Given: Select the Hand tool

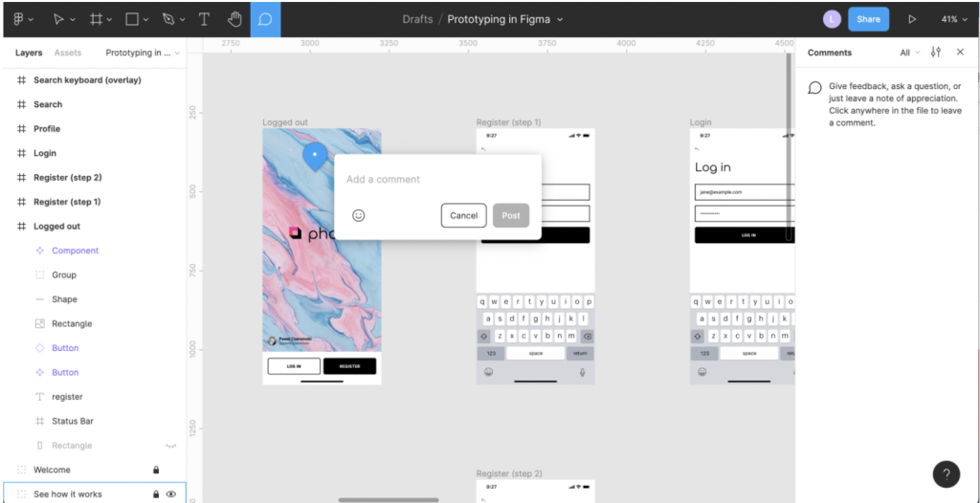Looking at the screenshot, I should pos(234,19).
